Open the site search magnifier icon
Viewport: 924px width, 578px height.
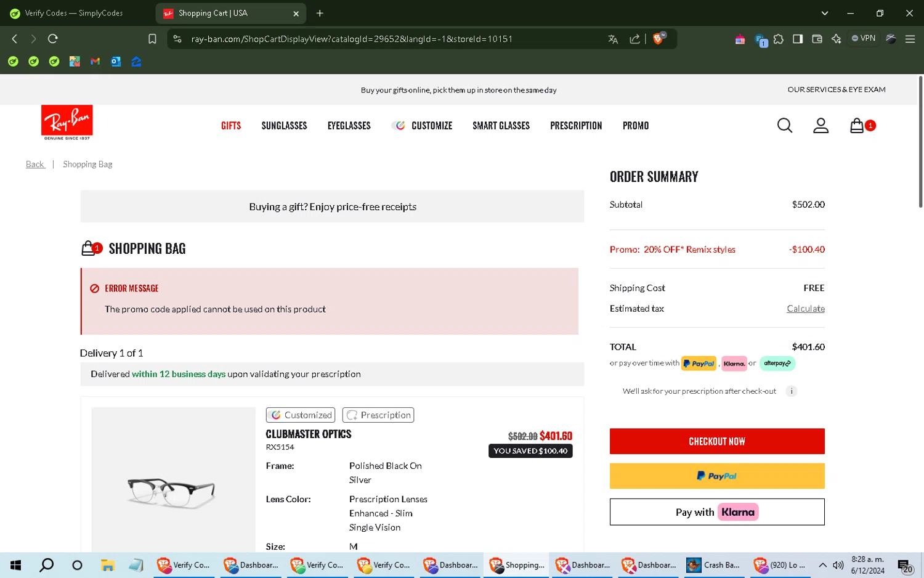784,126
